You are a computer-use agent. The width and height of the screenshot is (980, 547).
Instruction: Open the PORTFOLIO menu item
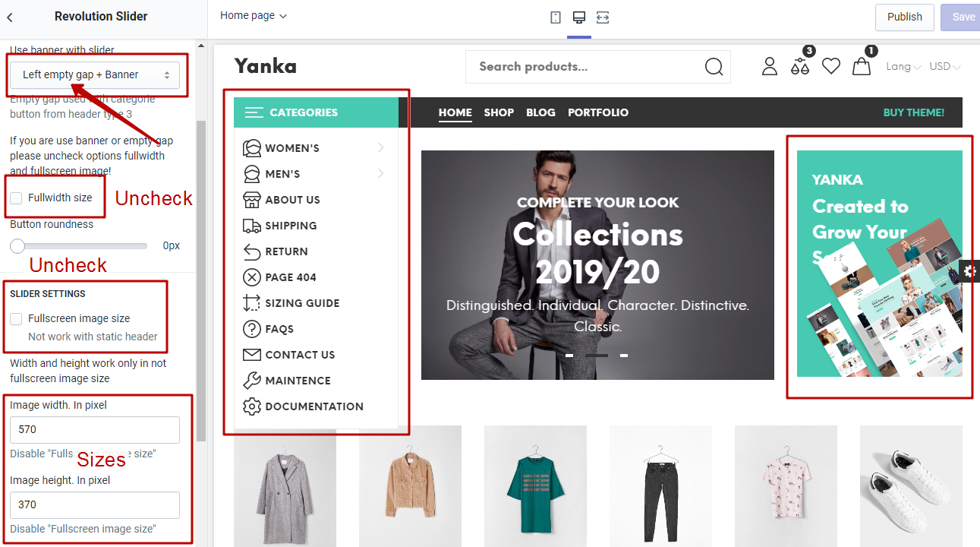point(598,112)
